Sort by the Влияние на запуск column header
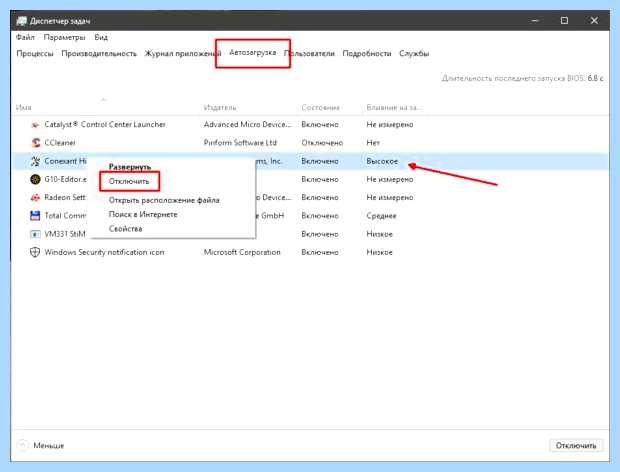620x472 pixels. coord(394,108)
